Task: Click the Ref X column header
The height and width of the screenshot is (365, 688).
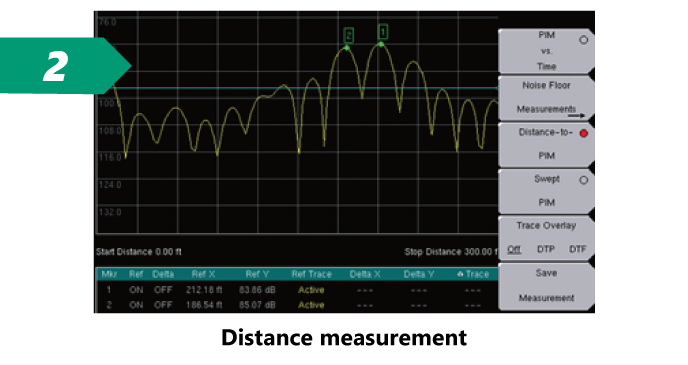Action: (x=203, y=274)
